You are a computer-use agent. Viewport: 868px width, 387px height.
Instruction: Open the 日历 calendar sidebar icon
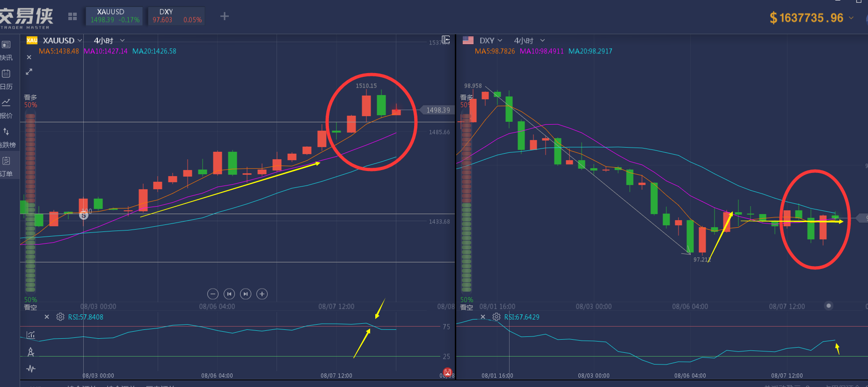[6, 74]
